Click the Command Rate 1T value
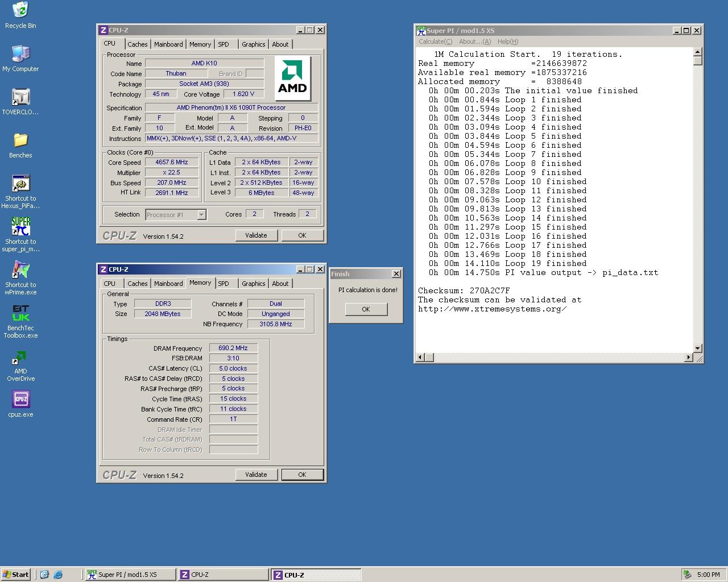The height and width of the screenshot is (582, 728). [x=233, y=419]
